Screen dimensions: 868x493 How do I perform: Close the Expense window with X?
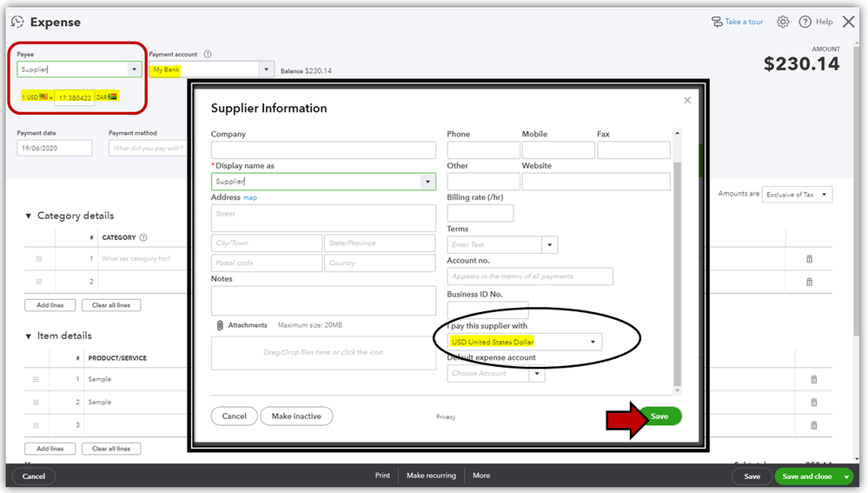[x=848, y=22]
